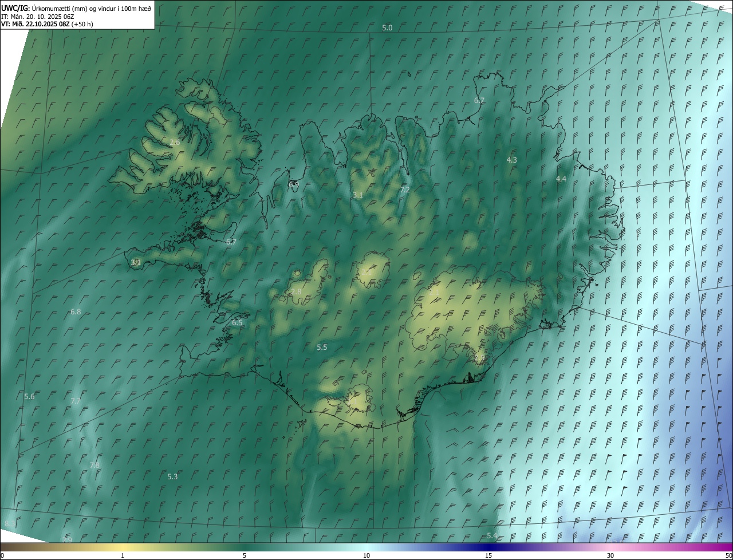Click the 6.8 value label
The height and width of the screenshot is (560, 733).
point(76,312)
